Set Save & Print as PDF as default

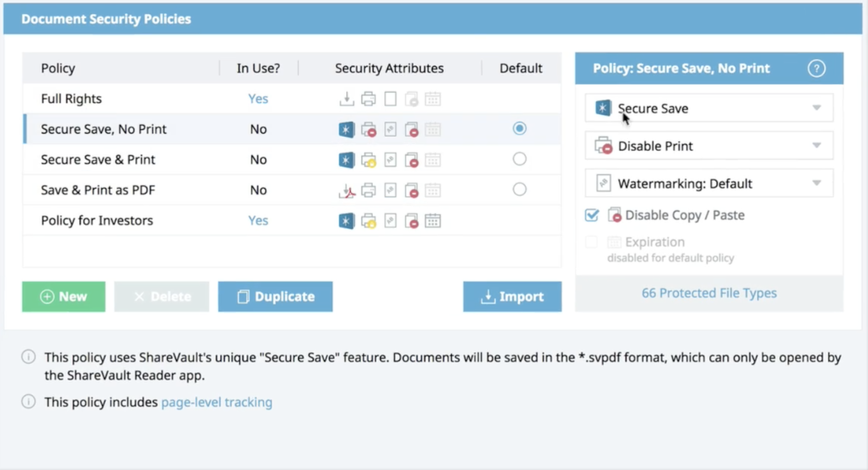pyautogui.click(x=519, y=189)
